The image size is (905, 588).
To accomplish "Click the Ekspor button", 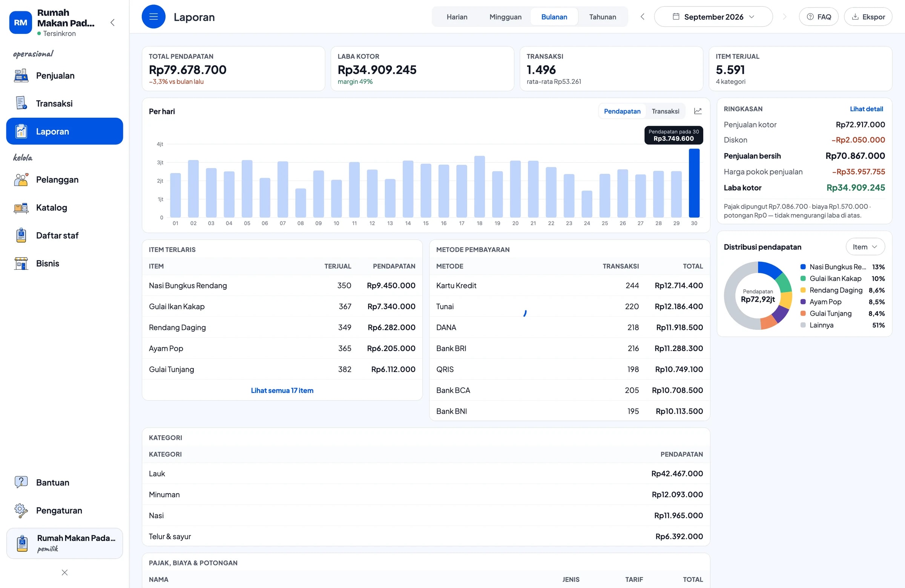I will [x=868, y=17].
